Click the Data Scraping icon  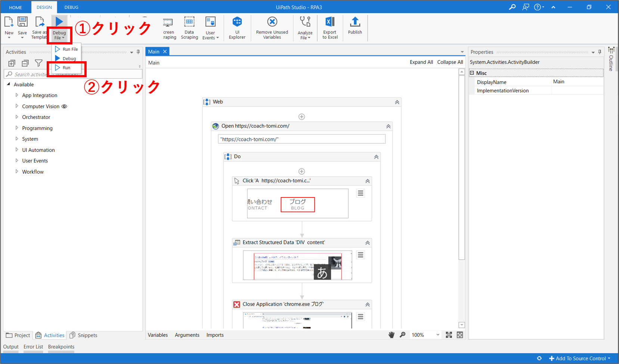click(x=189, y=27)
